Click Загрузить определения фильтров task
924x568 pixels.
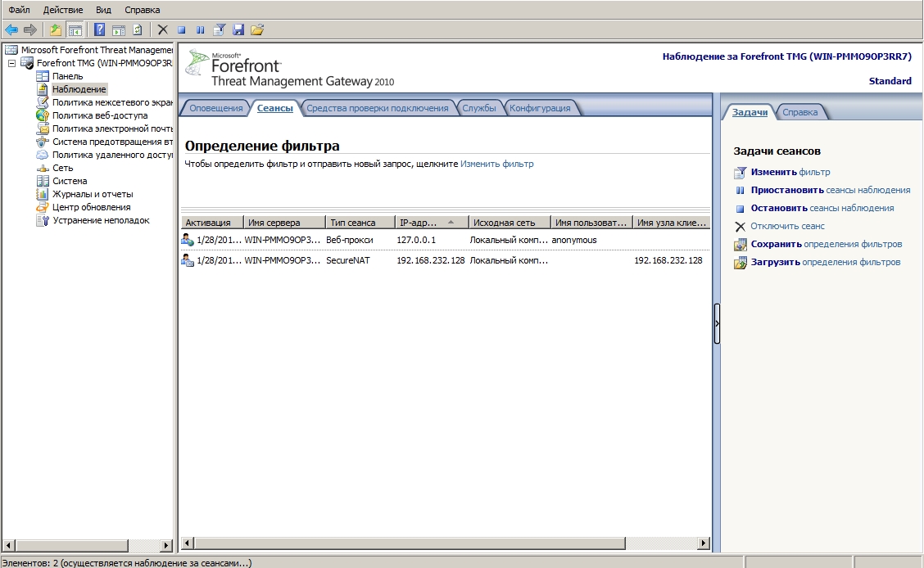point(826,262)
